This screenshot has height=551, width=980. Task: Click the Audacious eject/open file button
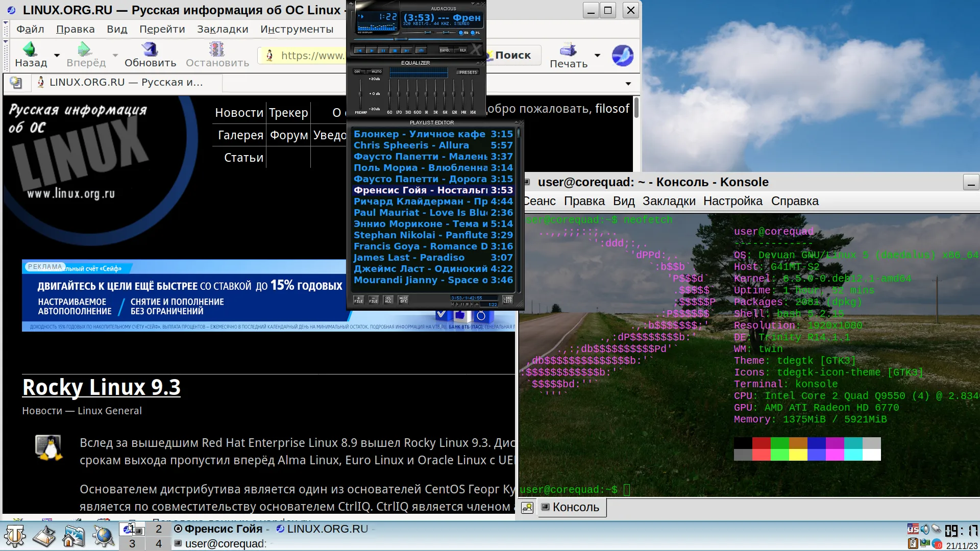pyautogui.click(x=421, y=51)
